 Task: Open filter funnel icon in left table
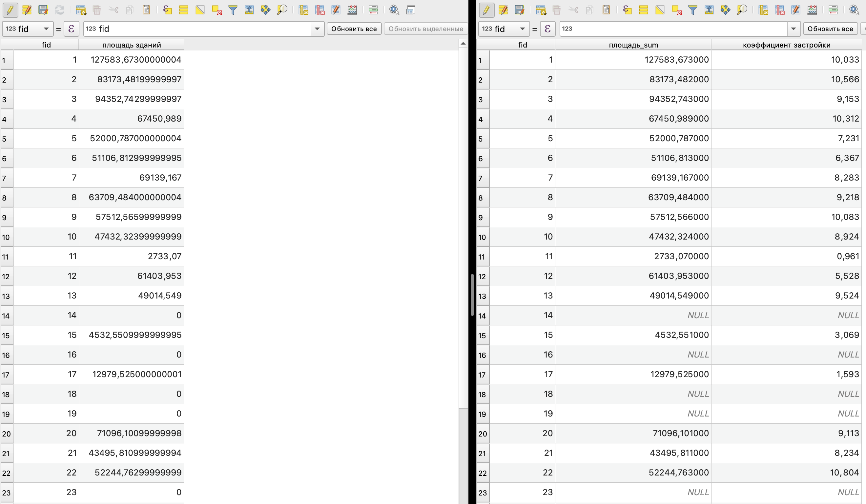pos(233,10)
